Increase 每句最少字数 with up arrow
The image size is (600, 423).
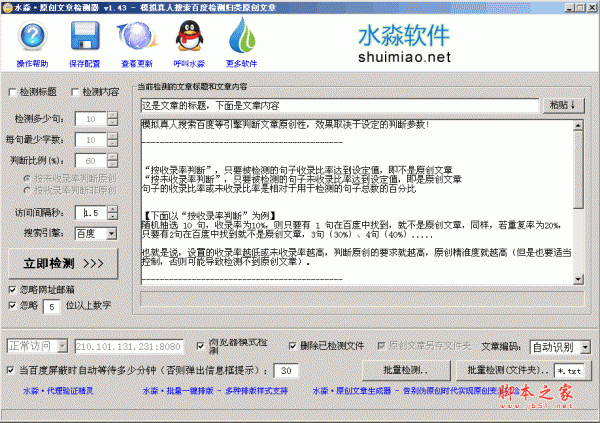click(x=112, y=136)
